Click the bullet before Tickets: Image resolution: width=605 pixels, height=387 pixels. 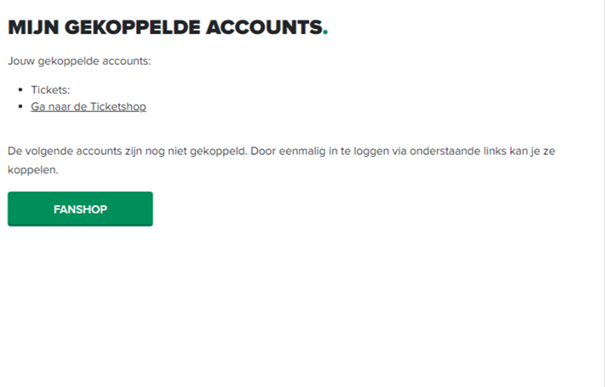(20, 90)
